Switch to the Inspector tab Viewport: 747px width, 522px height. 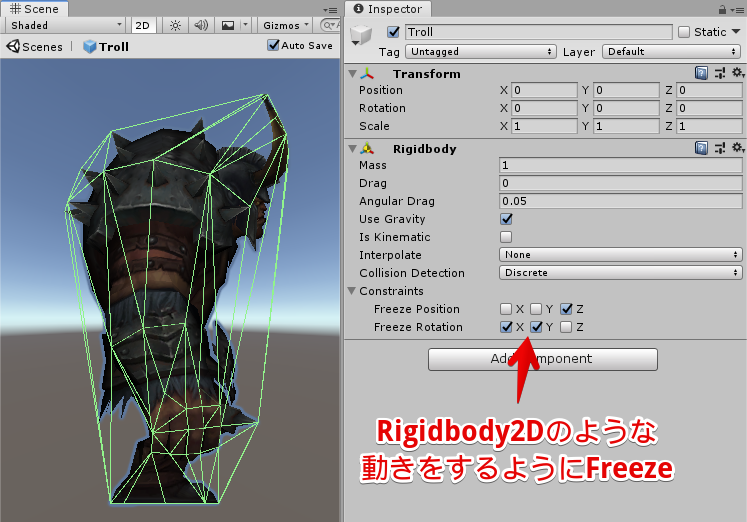(388, 9)
